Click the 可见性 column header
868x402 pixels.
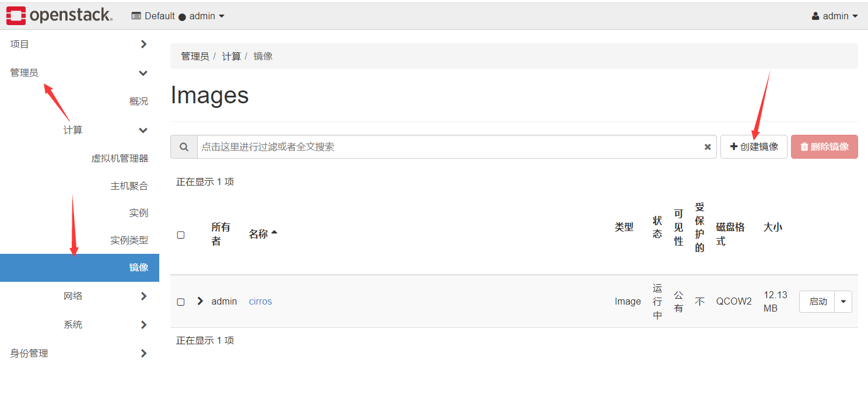(x=678, y=228)
